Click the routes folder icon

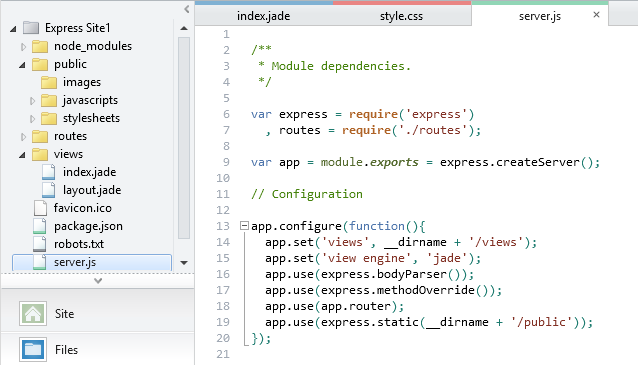tap(40, 136)
